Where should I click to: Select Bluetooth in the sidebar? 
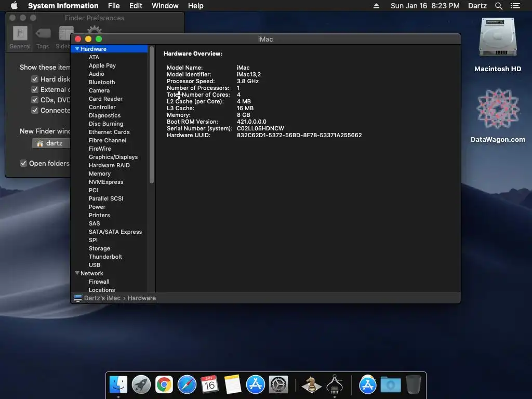tap(102, 82)
